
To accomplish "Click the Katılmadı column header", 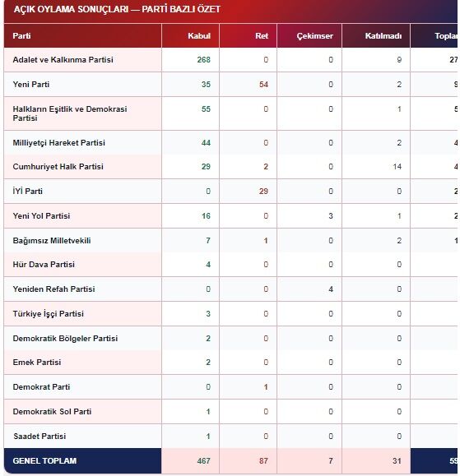I will pos(383,36).
